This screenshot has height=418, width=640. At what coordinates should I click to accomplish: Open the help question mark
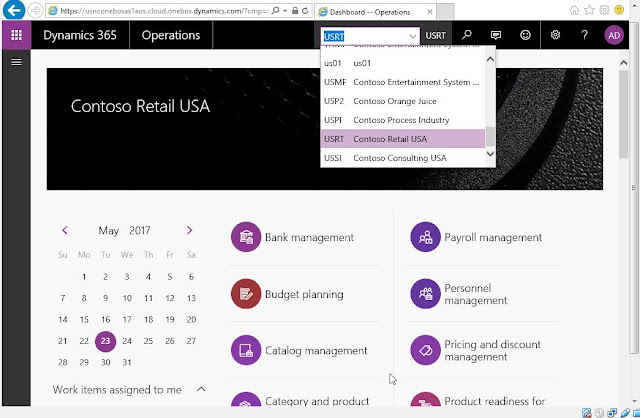click(584, 35)
